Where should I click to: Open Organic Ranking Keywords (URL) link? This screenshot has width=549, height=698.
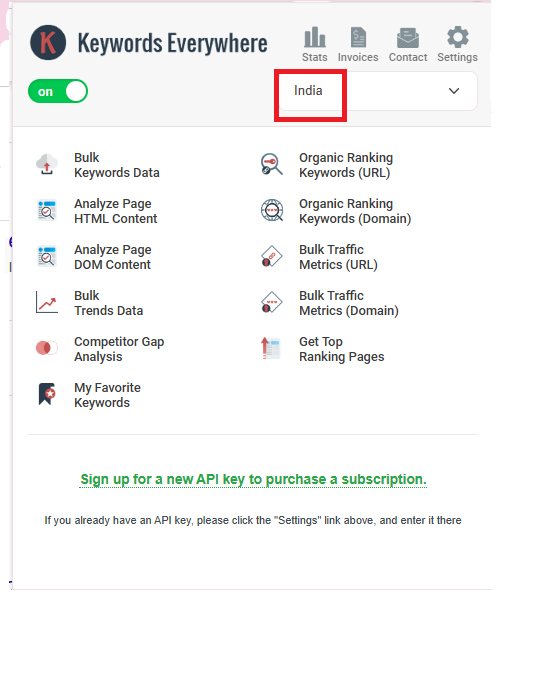346,165
